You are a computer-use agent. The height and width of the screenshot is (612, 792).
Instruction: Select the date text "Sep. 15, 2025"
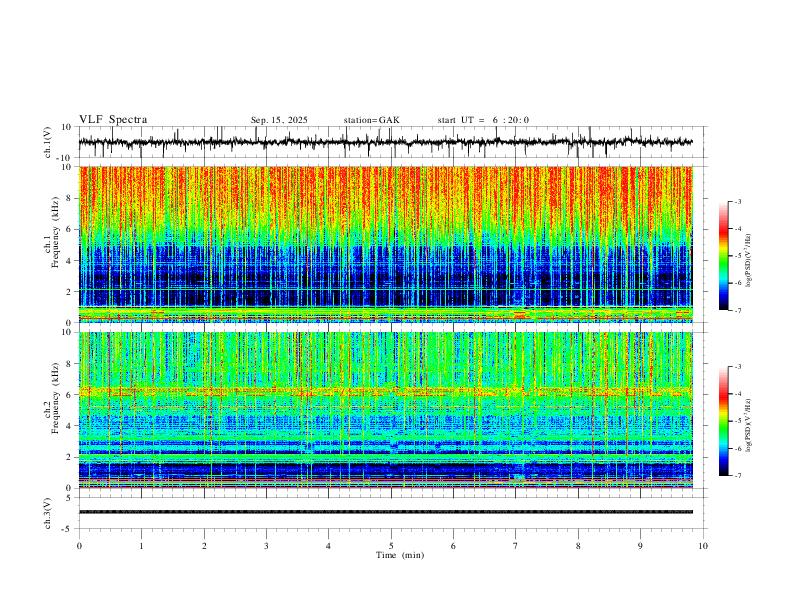pos(279,120)
